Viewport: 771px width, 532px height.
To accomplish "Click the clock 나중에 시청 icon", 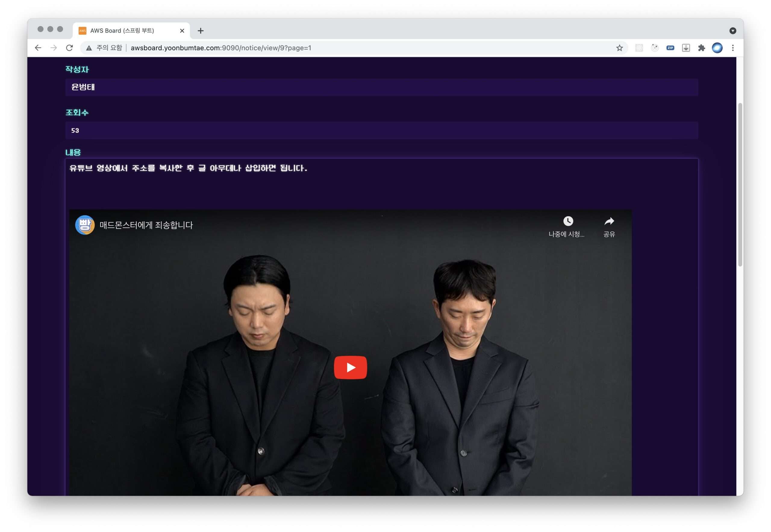I will pyautogui.click(x=568, y=221).
